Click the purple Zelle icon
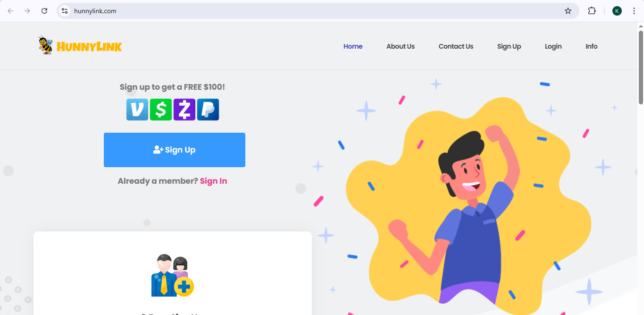Screen dimensions: 644x315 (184, 110)
